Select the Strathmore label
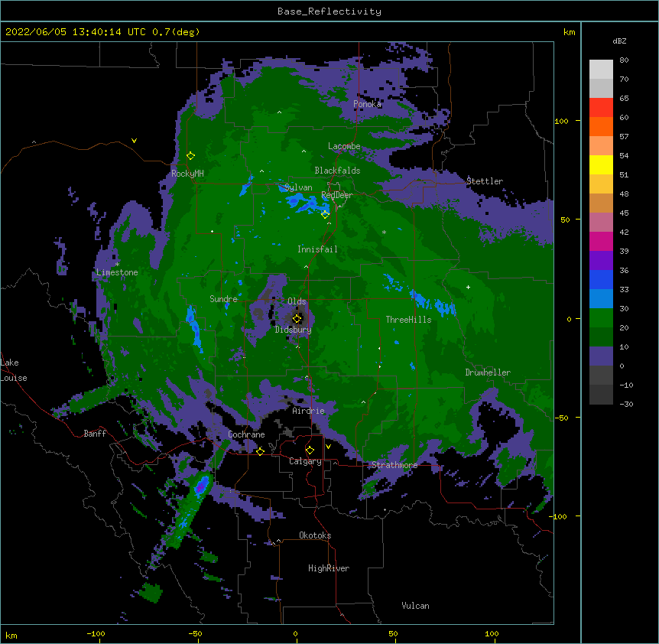The height and width of the screenshot is (644, 659). pyautogui.click(x=394, y=465)
